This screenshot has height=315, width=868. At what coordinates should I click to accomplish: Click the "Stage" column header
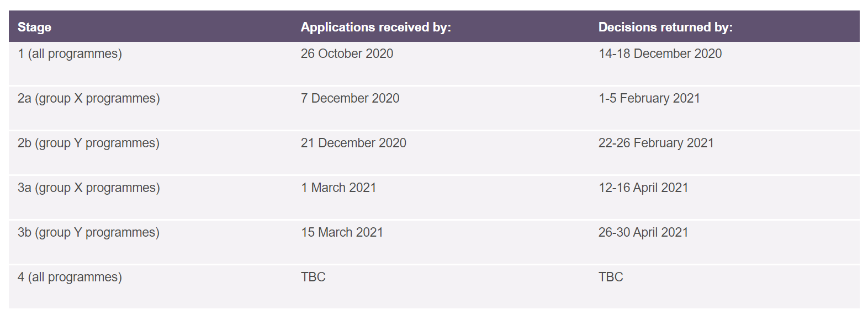(34, 27)
